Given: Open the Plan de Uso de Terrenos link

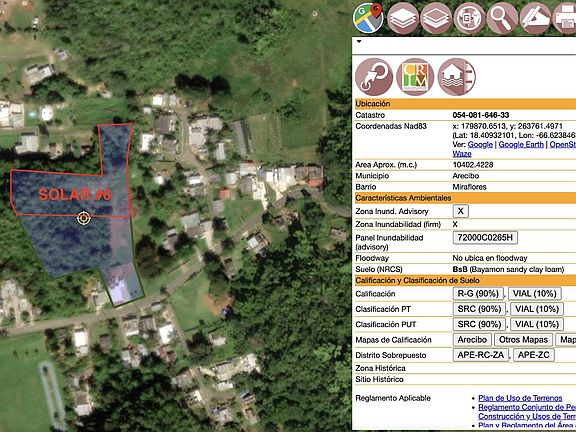Looking at the screenshot, I should click(520, 398).
